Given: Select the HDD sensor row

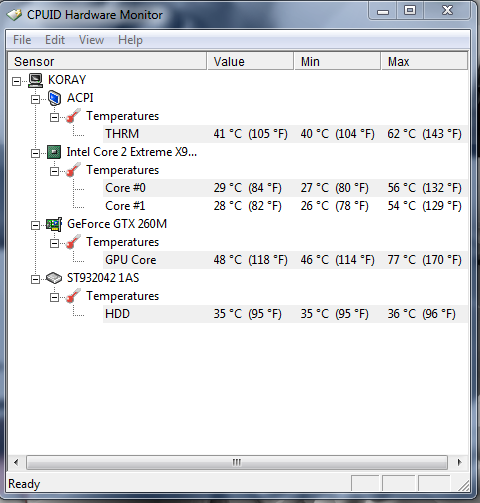Looking at the screenshot, I should tap(285, 314).
